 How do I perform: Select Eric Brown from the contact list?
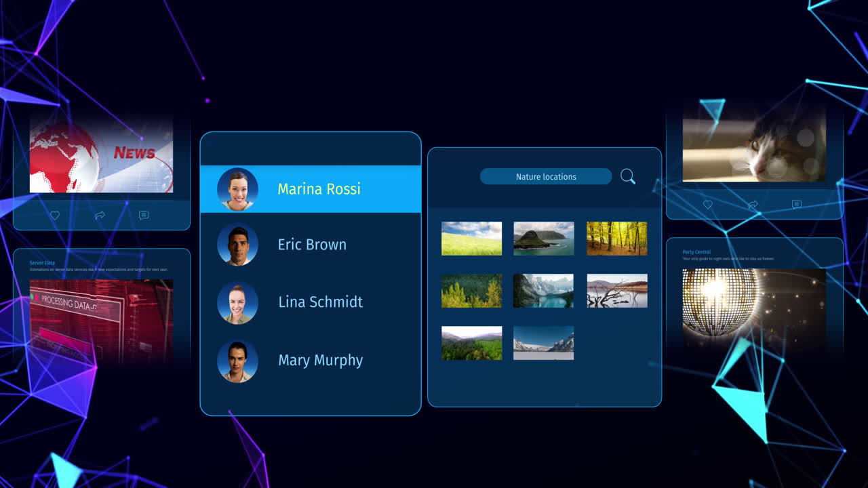312,245
